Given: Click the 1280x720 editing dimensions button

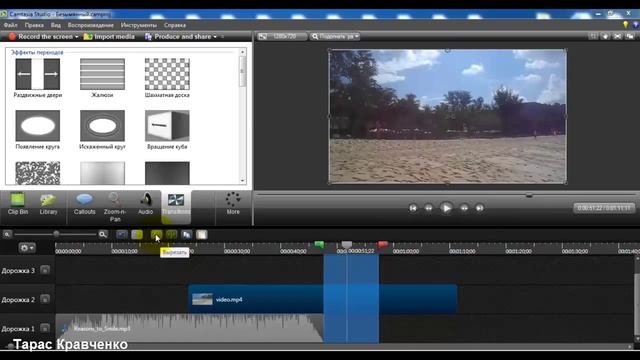Looking at the screenshot, I should 282,36.
